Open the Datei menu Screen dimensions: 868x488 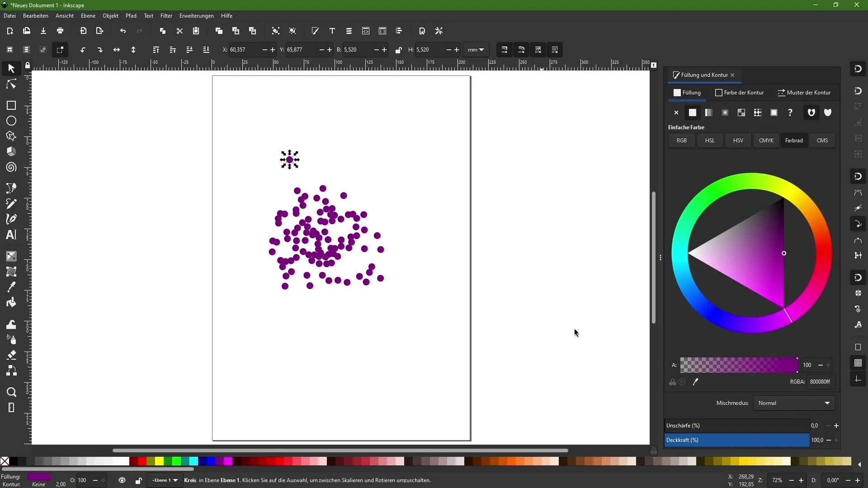[9, 16]
